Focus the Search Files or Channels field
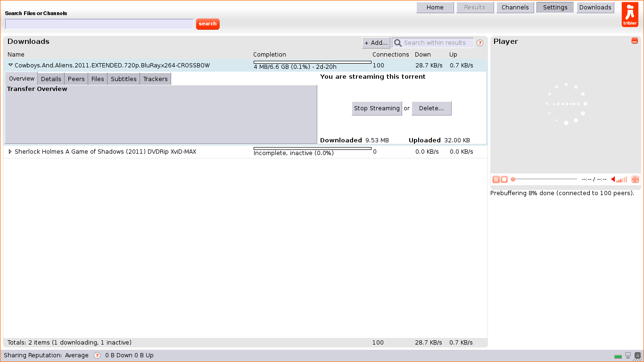Viewport: 644px width, 362px height. (99, 24)
